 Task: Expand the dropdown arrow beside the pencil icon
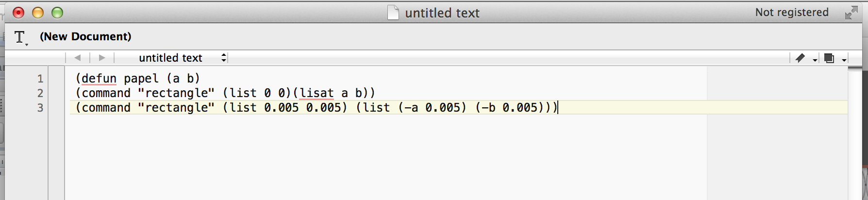point(815,60)
